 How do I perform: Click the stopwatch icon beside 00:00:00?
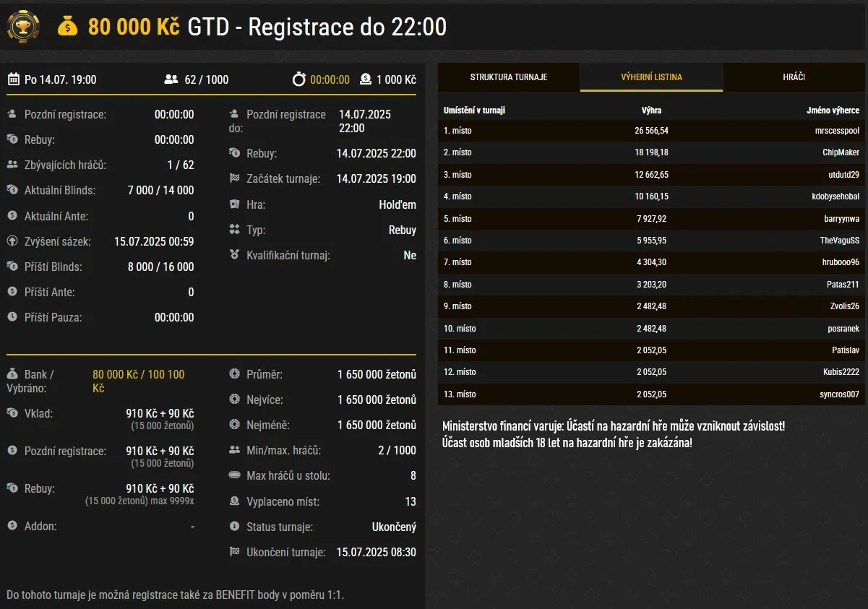click(x=299, y=79)
